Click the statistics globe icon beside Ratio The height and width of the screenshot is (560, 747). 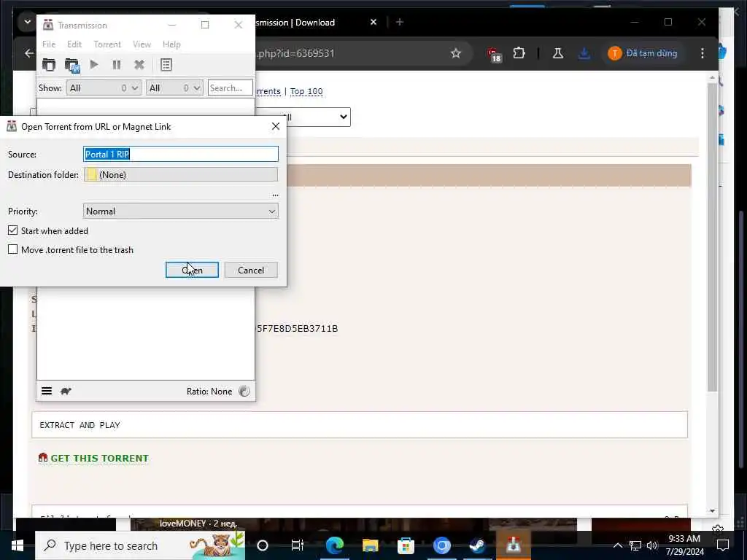(244, 391)
